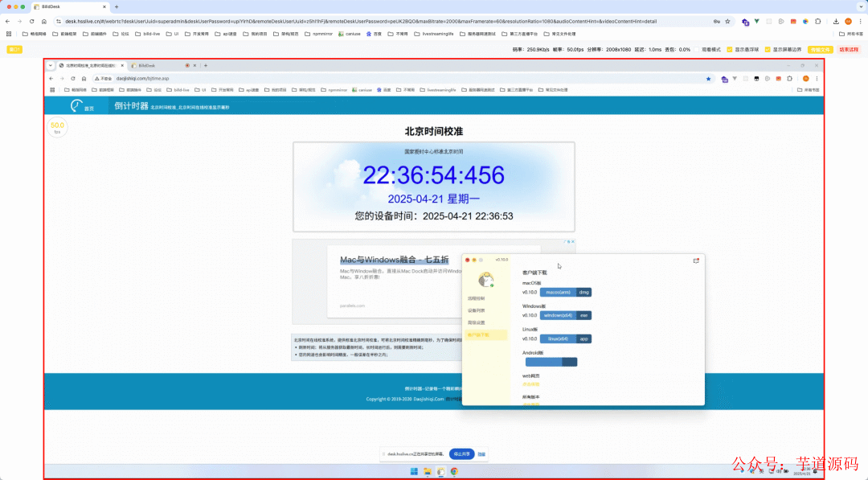Open 设备列表 in BilldDesk sidebar
Screen dimensions: 868x480
coord(476,310)
